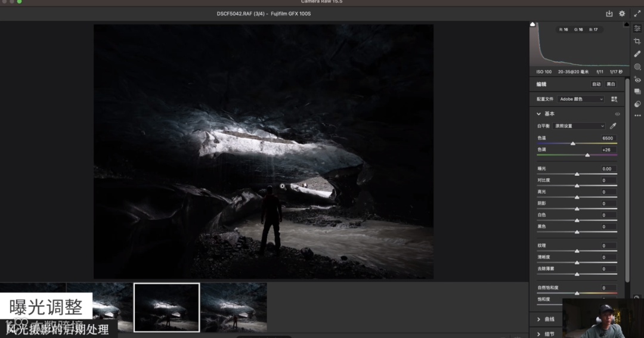Select the fourth filmstrip thumbnail

click(x=234, y=306)
